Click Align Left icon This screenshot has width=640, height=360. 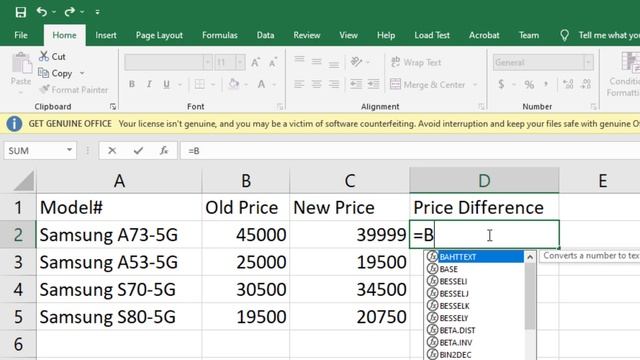299,84
